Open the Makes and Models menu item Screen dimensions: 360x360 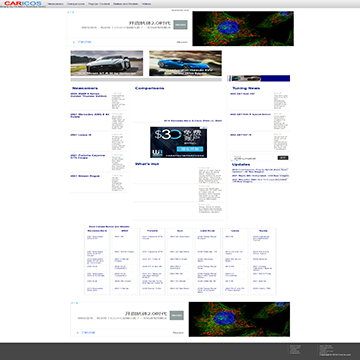(125, 4)
